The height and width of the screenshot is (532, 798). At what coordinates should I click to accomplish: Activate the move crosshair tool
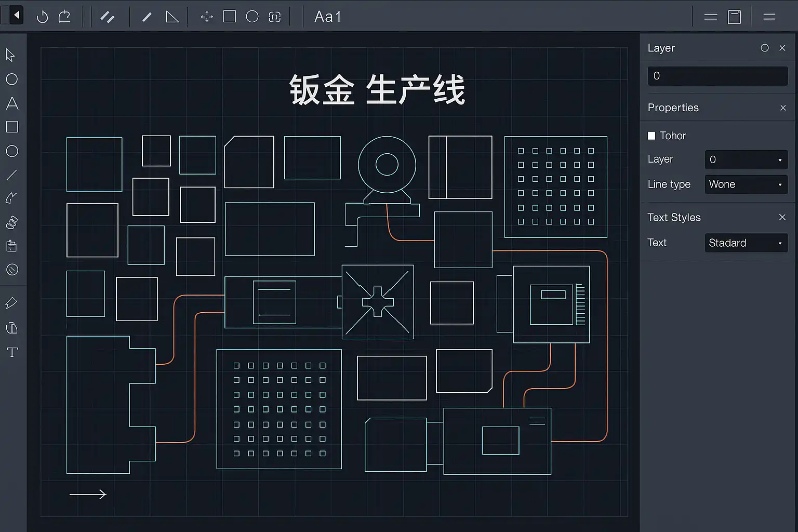click(x=207, y=17)
